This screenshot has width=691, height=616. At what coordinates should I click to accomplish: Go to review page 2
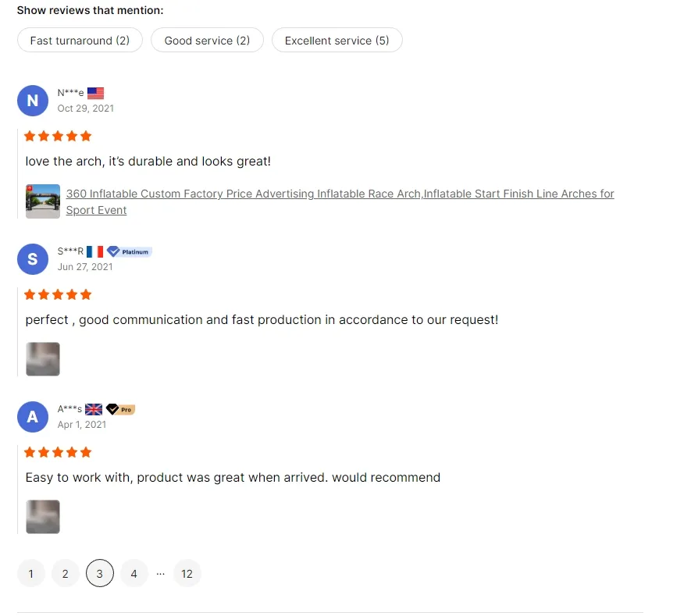tap(65, 573)
